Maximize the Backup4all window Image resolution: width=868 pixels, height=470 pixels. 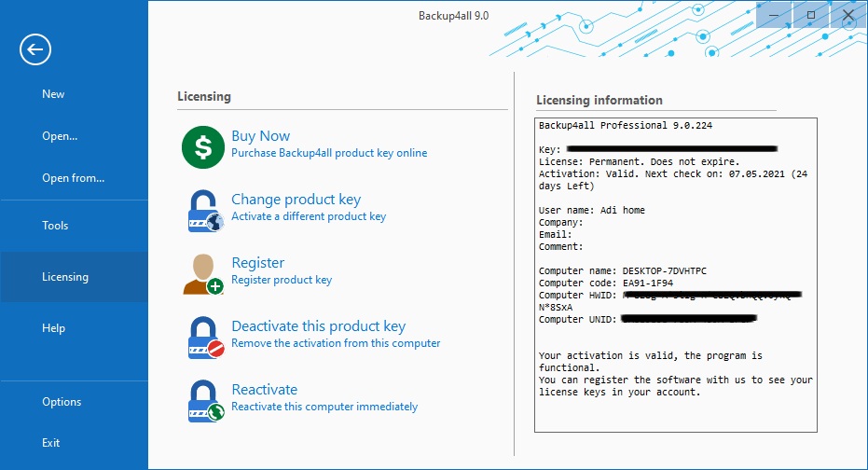[811, 15]
